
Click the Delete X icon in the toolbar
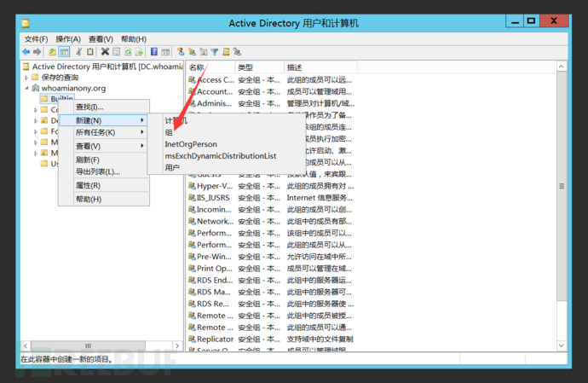click(x=105, y=52)
